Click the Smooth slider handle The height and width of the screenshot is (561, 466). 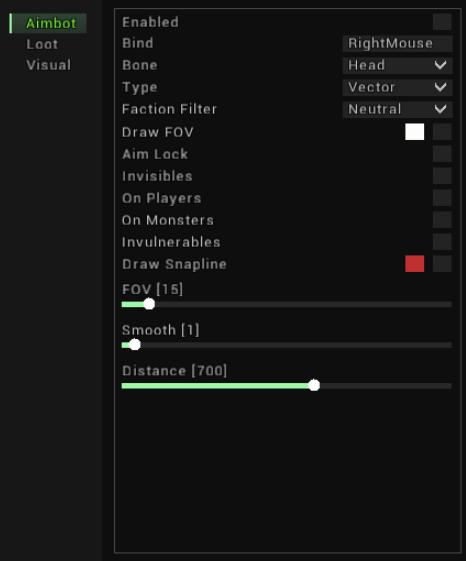click(135, 345)
